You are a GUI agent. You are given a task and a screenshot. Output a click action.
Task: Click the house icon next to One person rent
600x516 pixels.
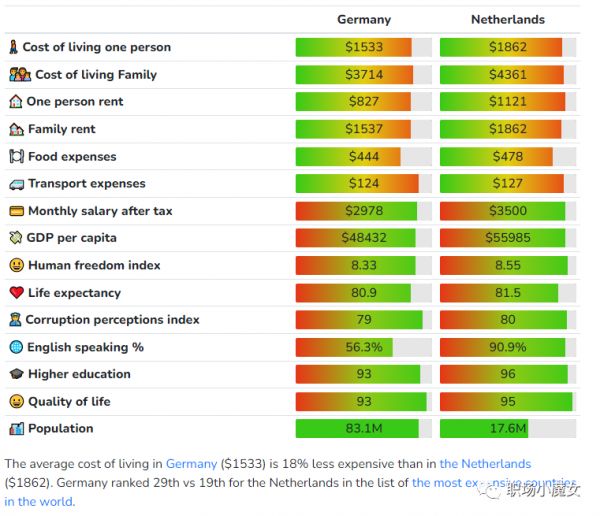click(x=15, y=102)
